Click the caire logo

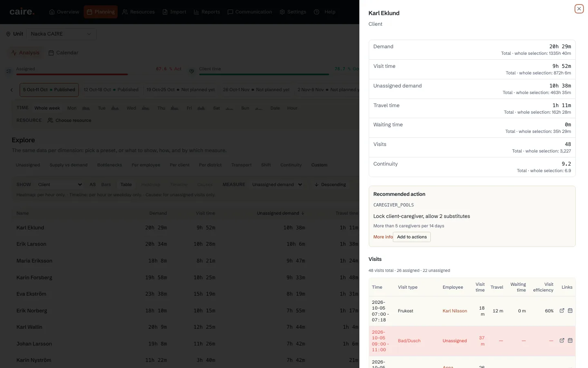[22, 12]
